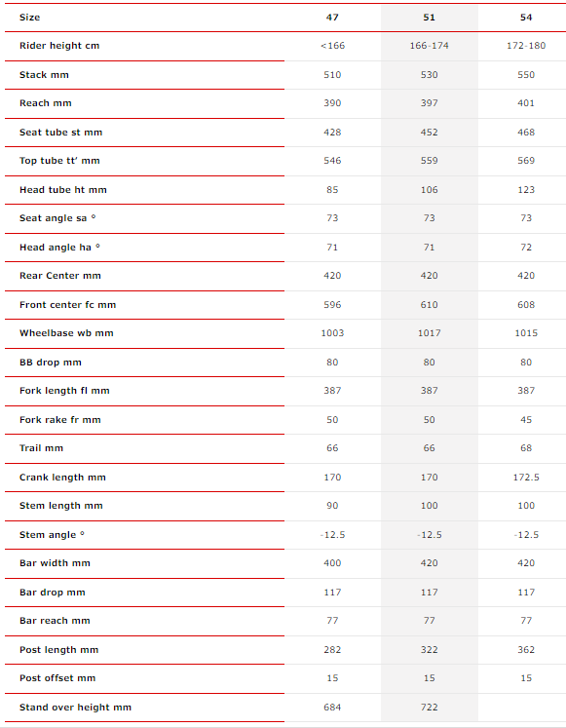Click the Stem angle row label
Image resolution: width=566 pixels, height=728 pixels.
52,535
